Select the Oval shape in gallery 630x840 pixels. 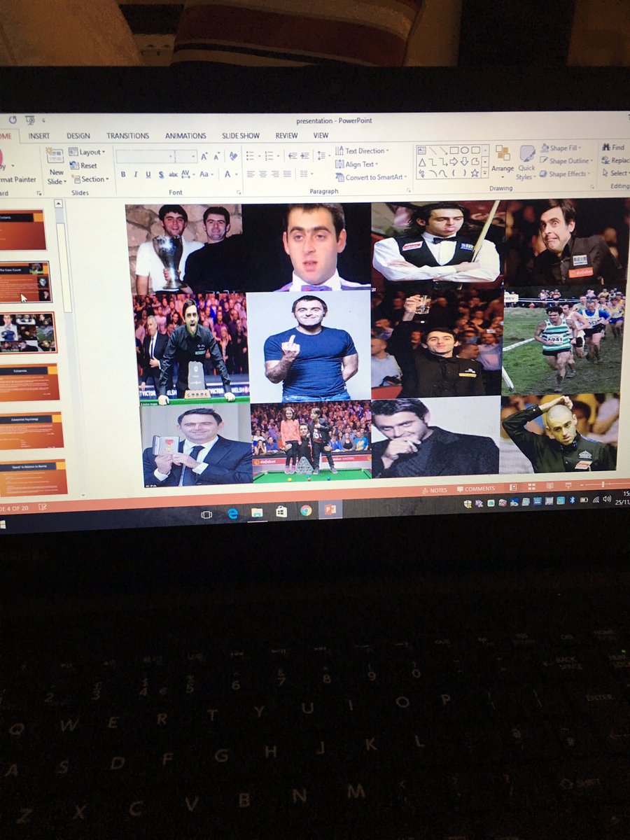464,150
